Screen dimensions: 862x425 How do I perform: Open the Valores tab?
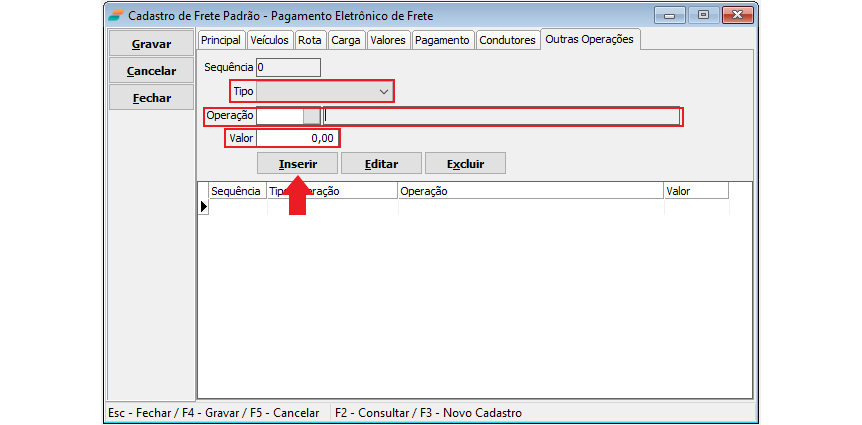point(387,40)
